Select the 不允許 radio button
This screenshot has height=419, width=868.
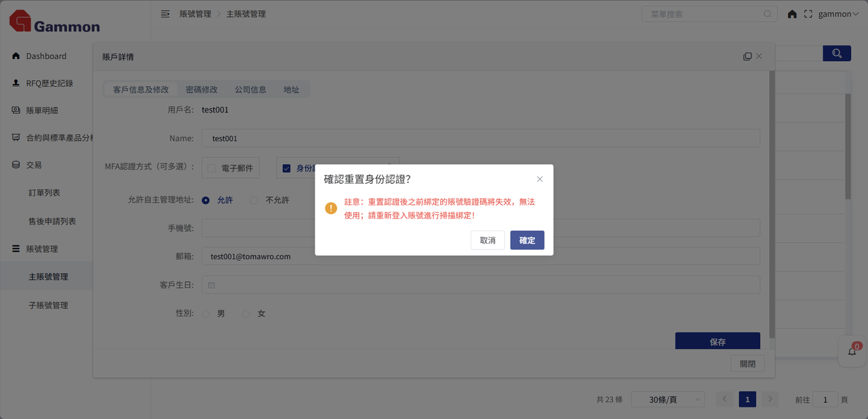click(254, 200)
